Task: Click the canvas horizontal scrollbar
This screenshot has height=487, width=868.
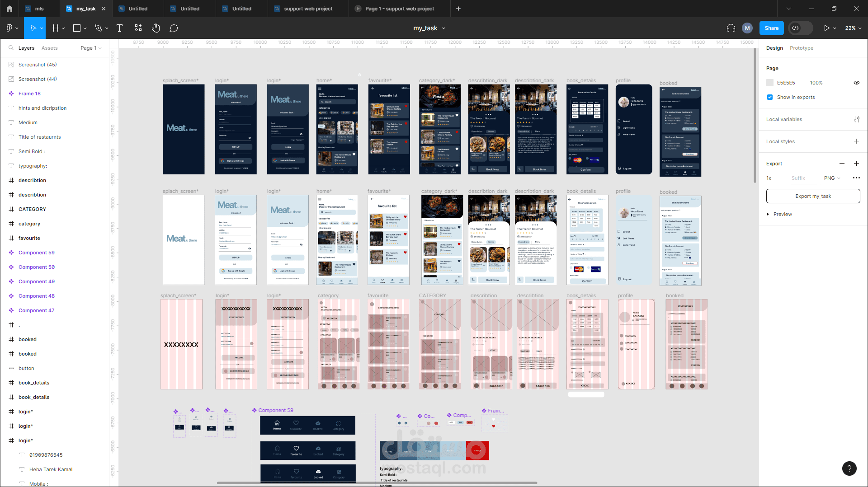Action: (377, 483)
